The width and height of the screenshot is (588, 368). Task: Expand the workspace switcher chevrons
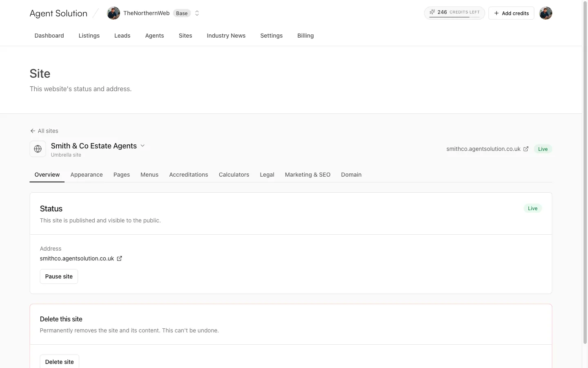pyautogui.click(x=197, y=13)
